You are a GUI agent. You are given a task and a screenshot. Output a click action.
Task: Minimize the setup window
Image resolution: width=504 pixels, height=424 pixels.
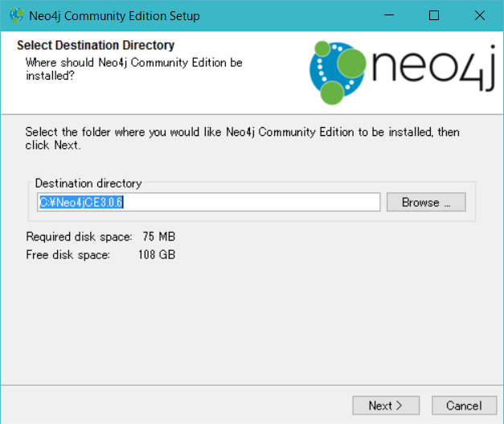(389, 15)
